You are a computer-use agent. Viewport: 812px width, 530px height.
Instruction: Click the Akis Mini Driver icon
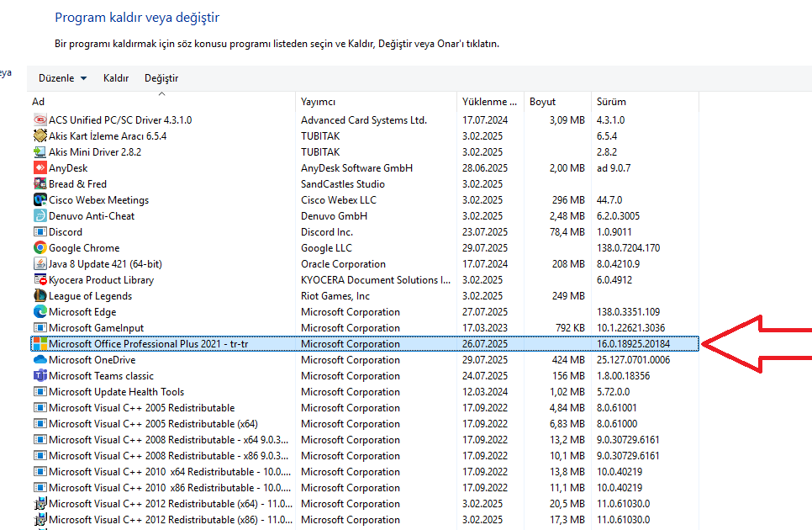point(40,151)
